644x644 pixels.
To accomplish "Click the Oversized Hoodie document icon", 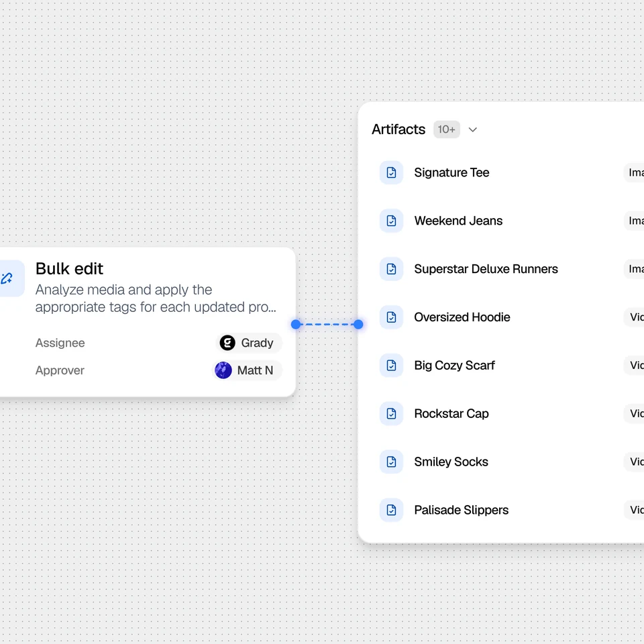I will (391, 317).
